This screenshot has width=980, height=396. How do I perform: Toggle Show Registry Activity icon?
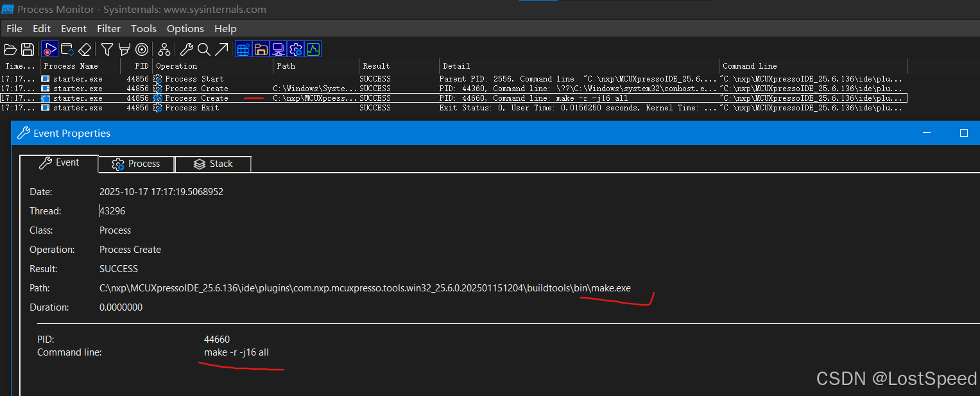click(x=243, y=49)
